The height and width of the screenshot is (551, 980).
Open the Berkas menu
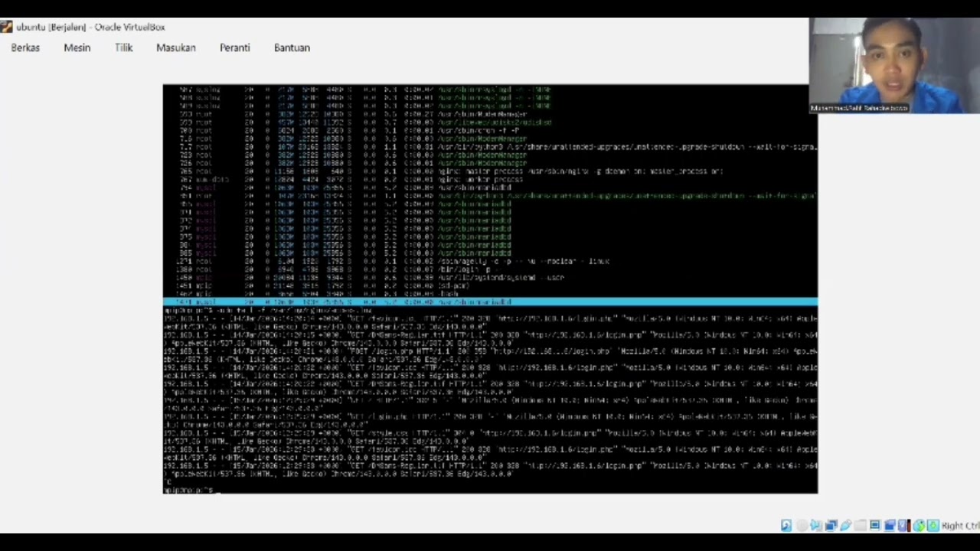tap(25, 47)
